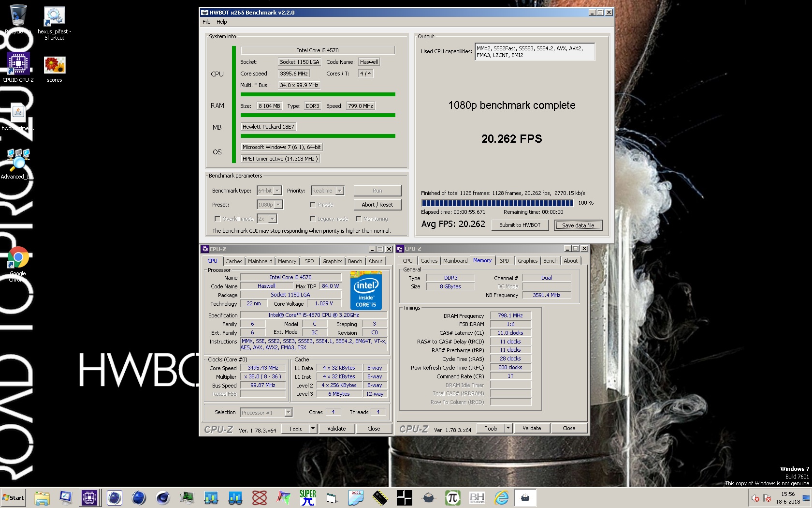Click Validate in left CPU-Z window

(x=336, y=429)
